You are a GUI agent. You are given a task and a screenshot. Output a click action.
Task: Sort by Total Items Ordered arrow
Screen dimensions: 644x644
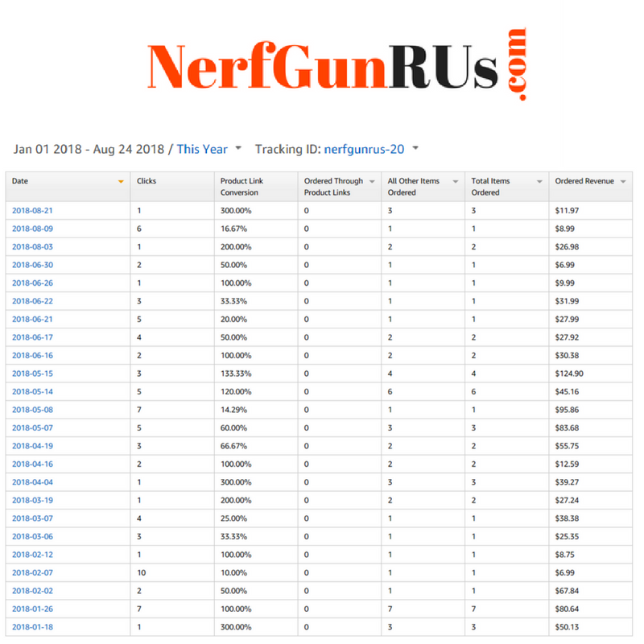pos(539,182)
